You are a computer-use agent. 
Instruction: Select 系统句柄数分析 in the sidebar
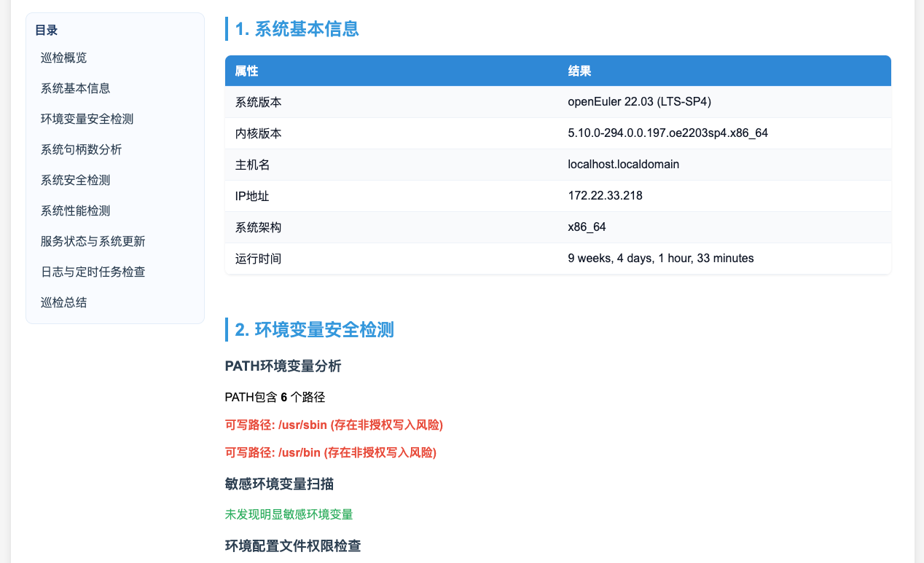tap(81, 149)
